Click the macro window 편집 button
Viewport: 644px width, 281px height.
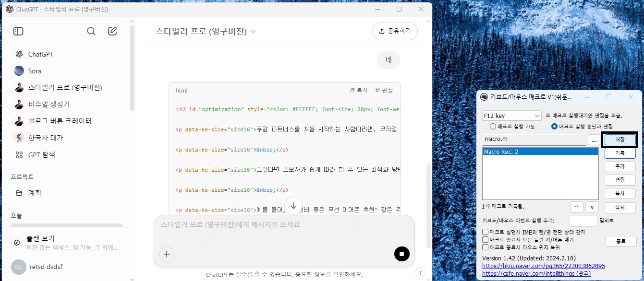click(x=620, y=180)
